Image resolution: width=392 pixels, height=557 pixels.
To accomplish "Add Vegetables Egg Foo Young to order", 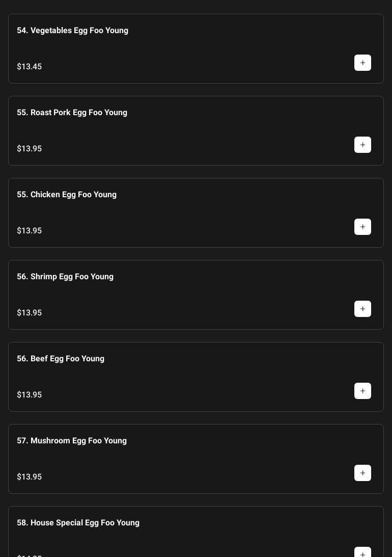I will [x=362, y=63].
